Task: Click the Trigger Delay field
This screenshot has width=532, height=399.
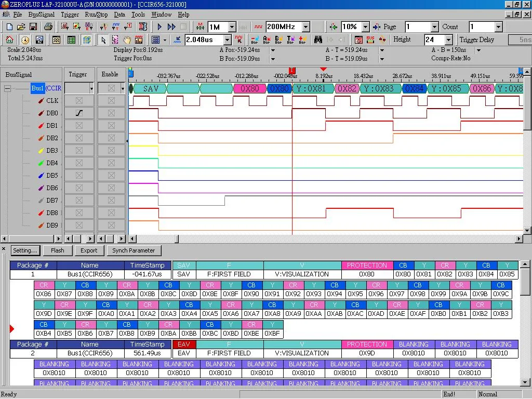Action: tap(520, 39)
